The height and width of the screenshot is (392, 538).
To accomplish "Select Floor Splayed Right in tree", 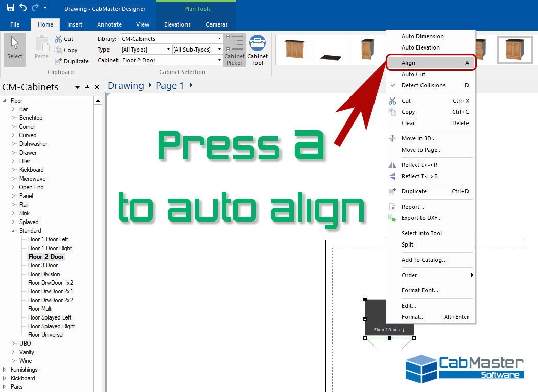I will [x=52, y=326].
